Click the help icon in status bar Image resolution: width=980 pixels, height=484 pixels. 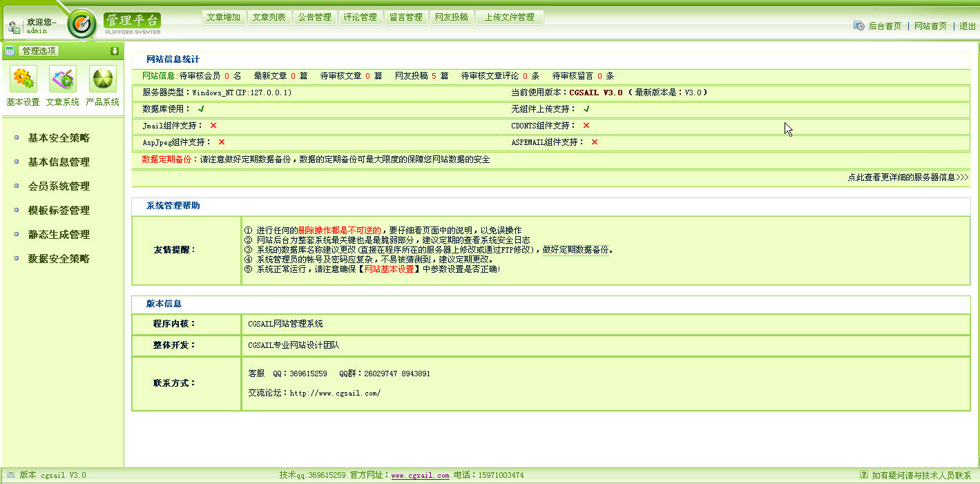pos(863,475)
